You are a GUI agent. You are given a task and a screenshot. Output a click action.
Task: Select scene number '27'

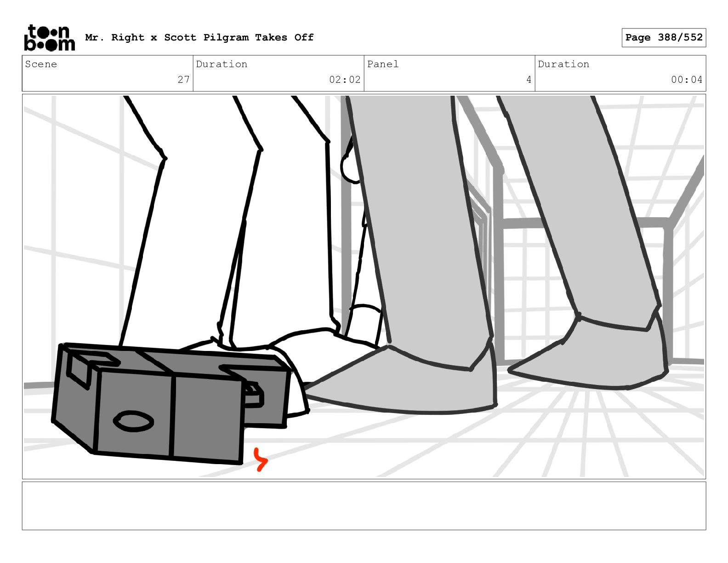[184, 80]
